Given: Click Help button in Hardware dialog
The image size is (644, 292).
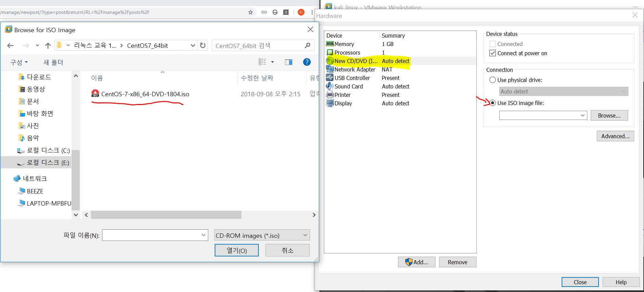Looking at the screenshot, I should 621,282.
